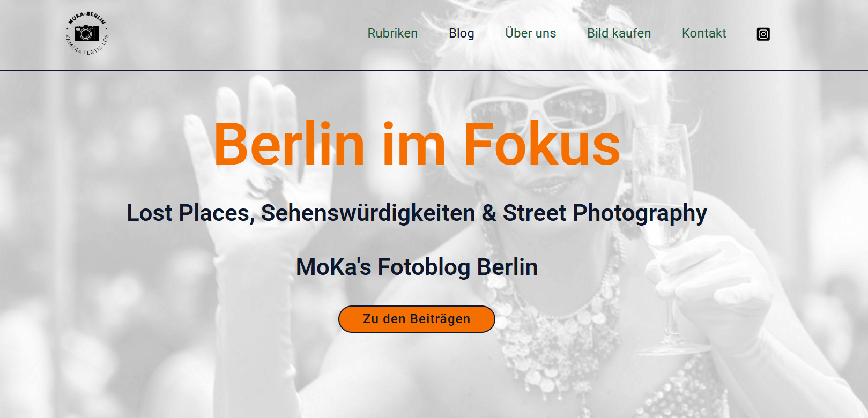The width and height of the screenshot is (868, 418).
Task: Click Street Photography in the subtitle
Action: [x=605, y=213]
